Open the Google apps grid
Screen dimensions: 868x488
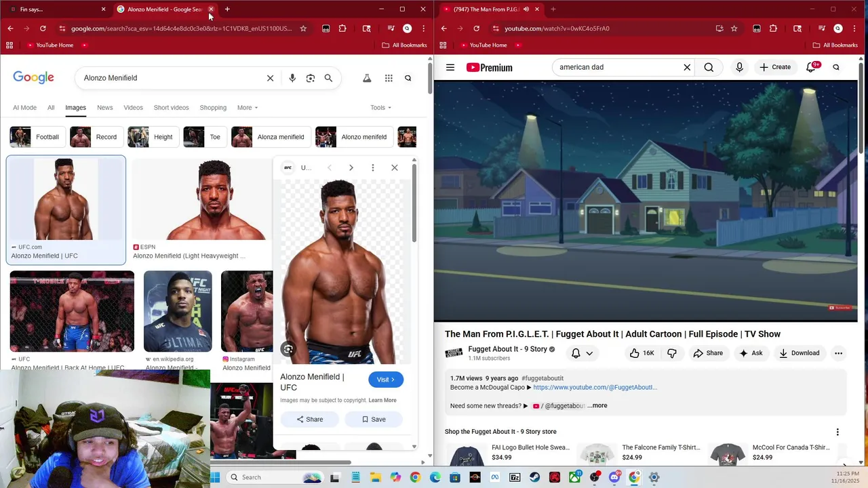389,78
